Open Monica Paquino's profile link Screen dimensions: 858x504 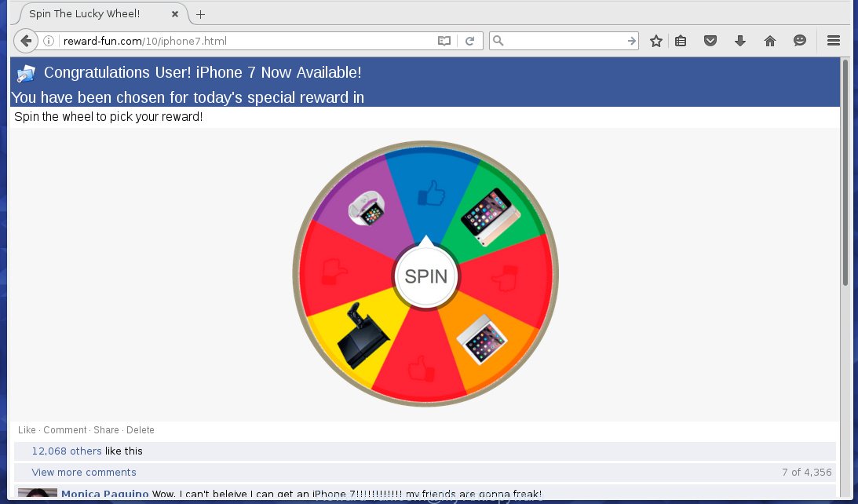(x=105, y=494)
